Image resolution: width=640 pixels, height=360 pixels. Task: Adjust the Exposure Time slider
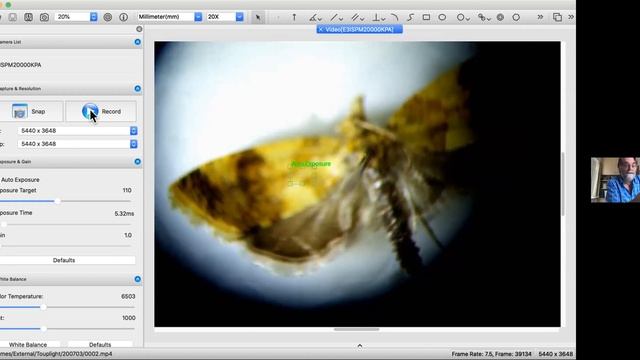pos(4,224)
